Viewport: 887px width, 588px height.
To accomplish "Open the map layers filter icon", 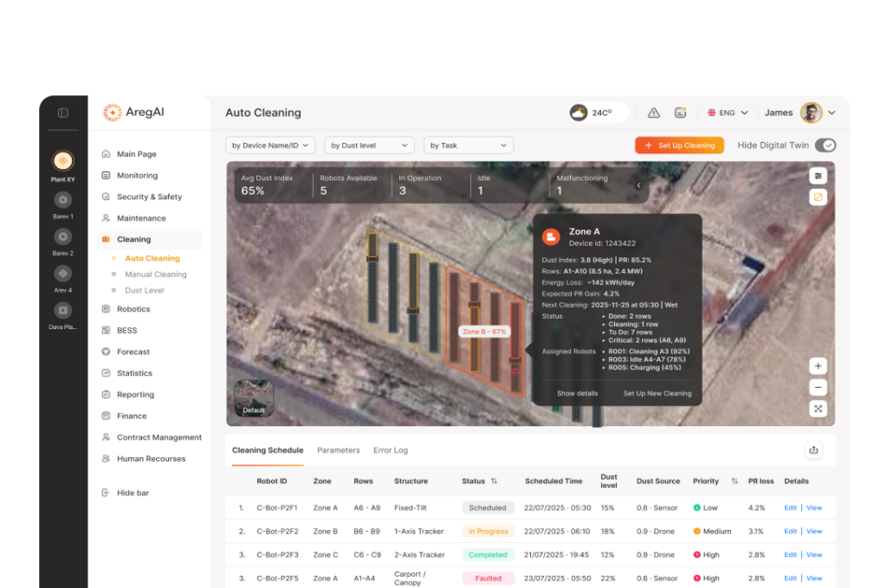I will [x=818, y=176].
